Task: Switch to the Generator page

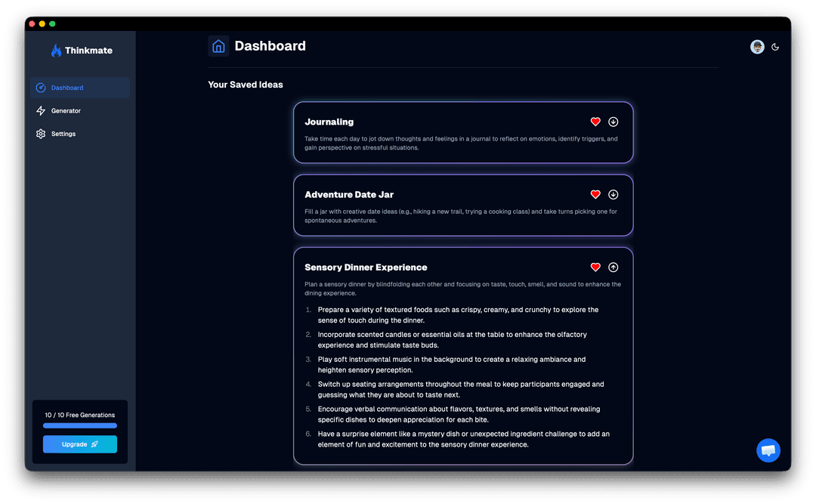Action: pyautogui.click(x=65, y=110)
